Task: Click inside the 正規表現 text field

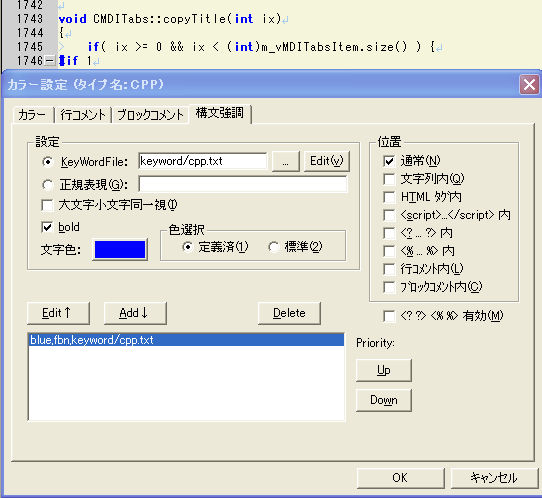Action: (x=243, y=184)
